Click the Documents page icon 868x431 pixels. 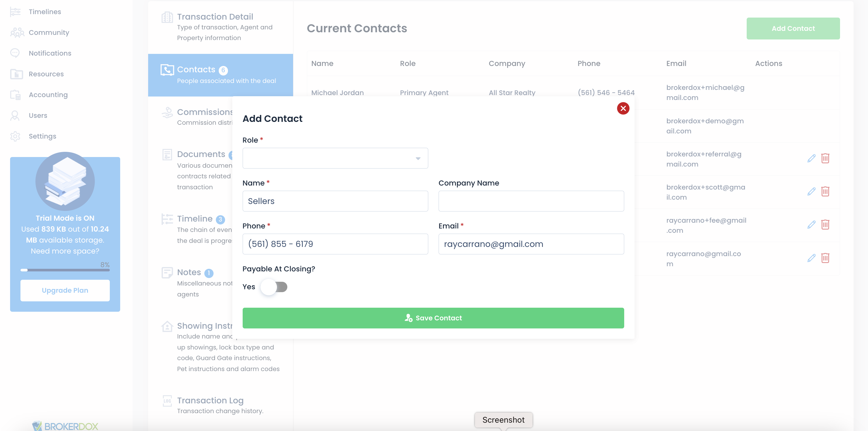167,155
